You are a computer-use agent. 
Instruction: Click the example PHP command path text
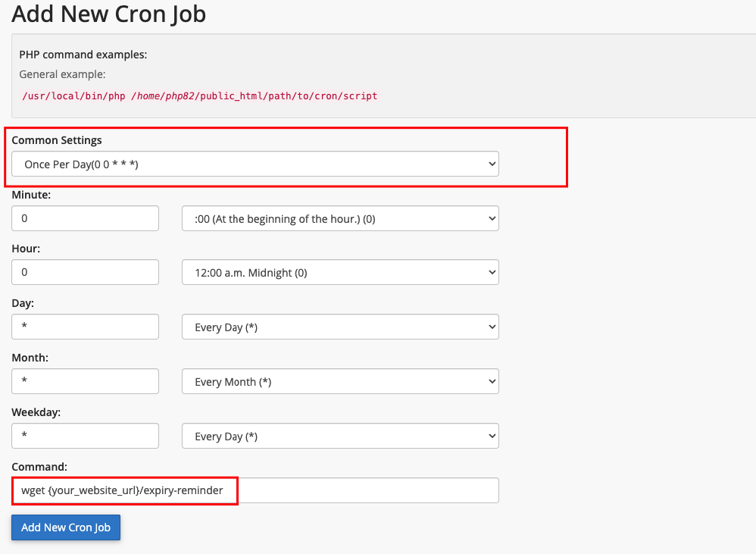200,96
